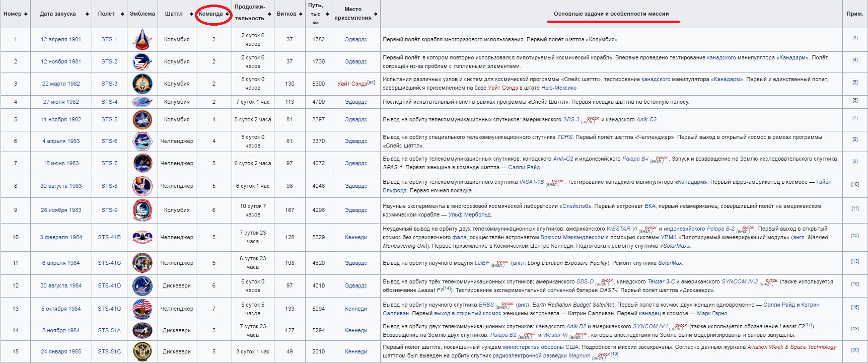868x363 pixels.
Task: Open the STS-41C mission emblem image
Action: (142, 263)
